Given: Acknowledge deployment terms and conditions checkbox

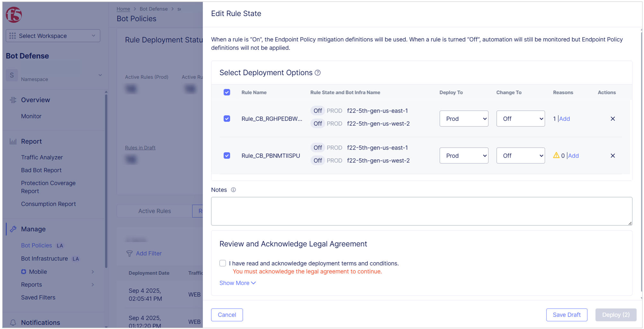Looking at the screenshot, I should (x=223, y=263).
